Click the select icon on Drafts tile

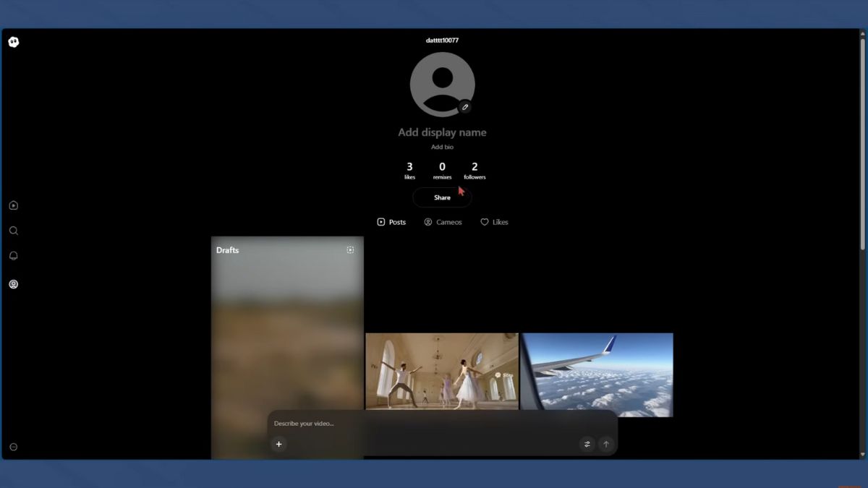coord(350,250)
